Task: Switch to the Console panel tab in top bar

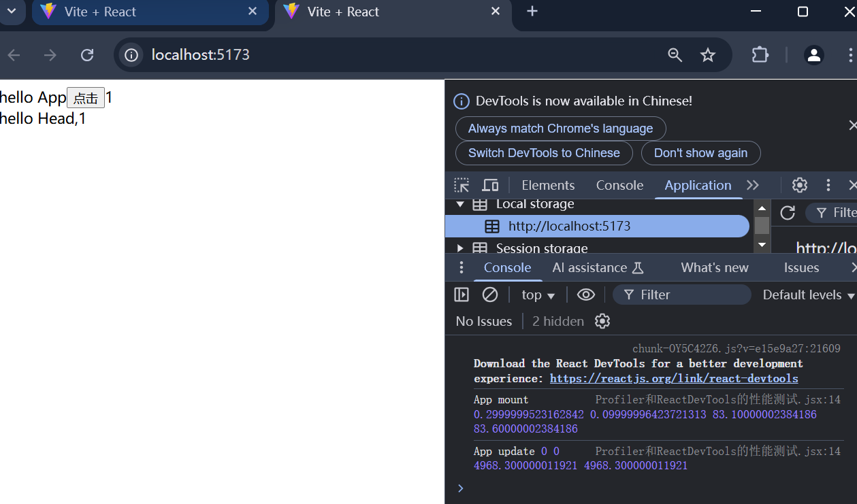Action: (619, 185)
